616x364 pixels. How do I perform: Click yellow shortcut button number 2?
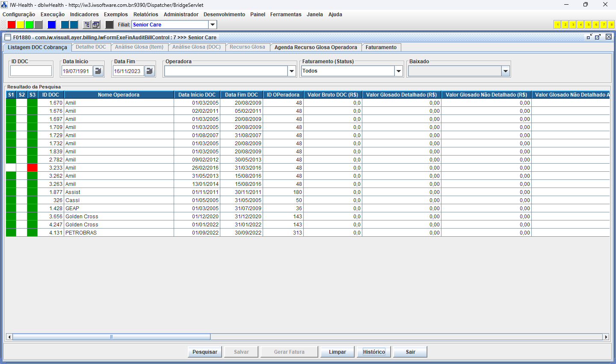click(x=565, y=25)
